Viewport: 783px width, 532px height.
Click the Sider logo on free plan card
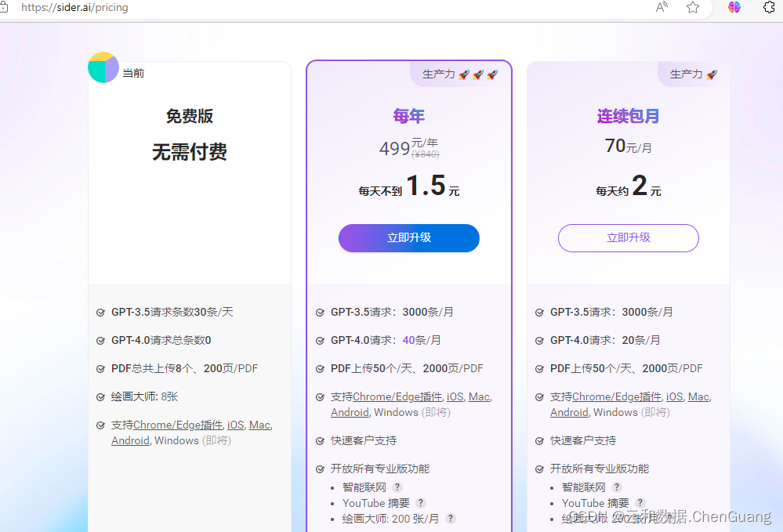click(x=103, y=67)
